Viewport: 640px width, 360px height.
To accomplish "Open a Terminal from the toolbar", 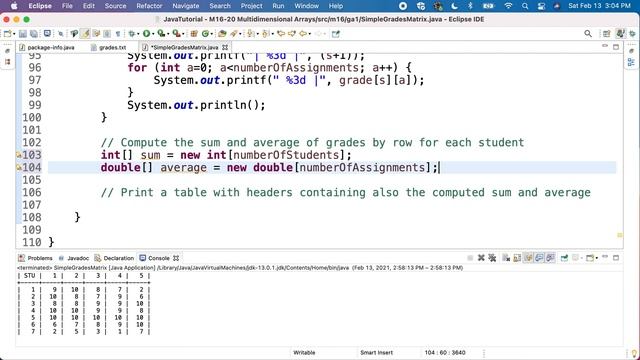I will [x=47, y=33].
